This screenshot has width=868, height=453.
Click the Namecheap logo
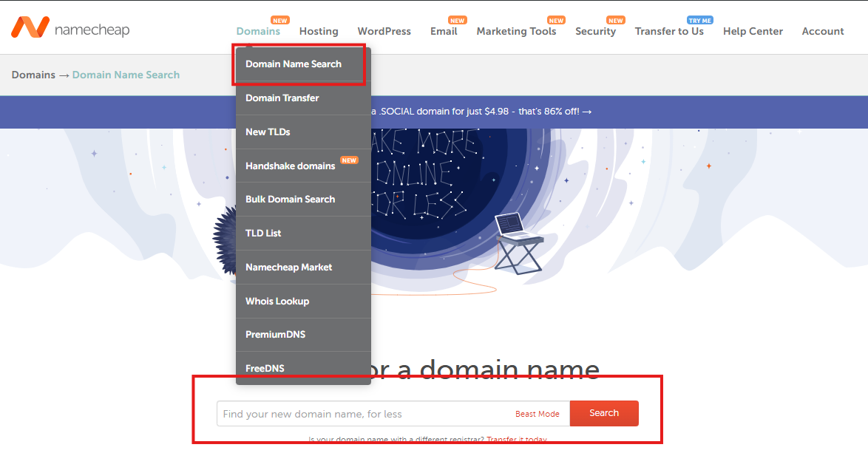pyautogui.click(x=70, y=27)
